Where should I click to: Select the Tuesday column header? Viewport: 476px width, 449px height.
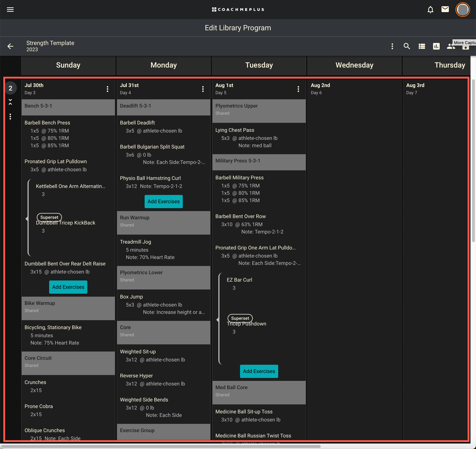coord(259,65)
